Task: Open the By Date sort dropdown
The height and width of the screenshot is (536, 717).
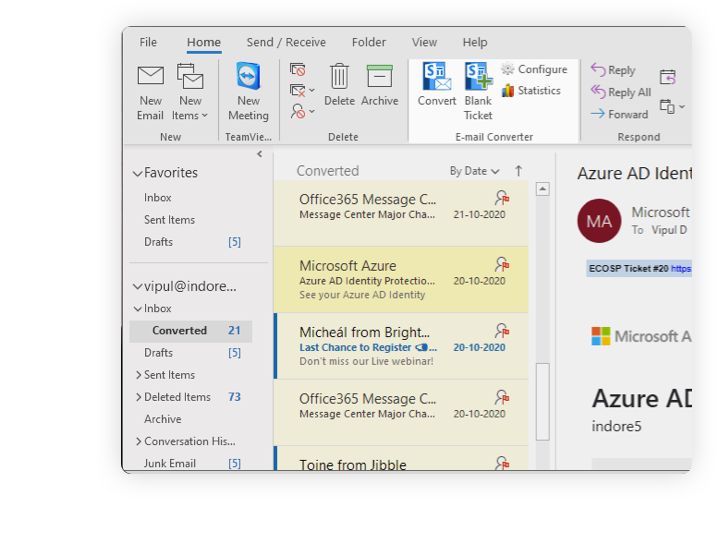Action: click(x=474, y=171)
